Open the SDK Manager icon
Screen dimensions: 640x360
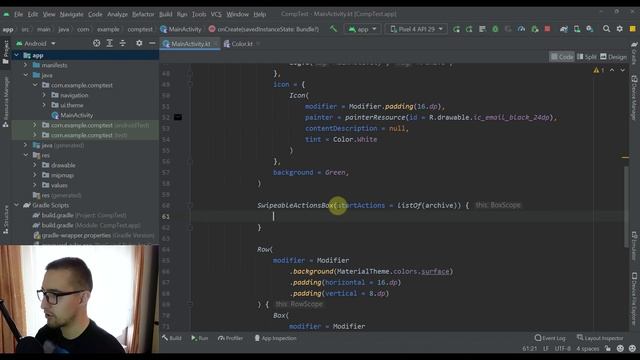pos(590,29)
